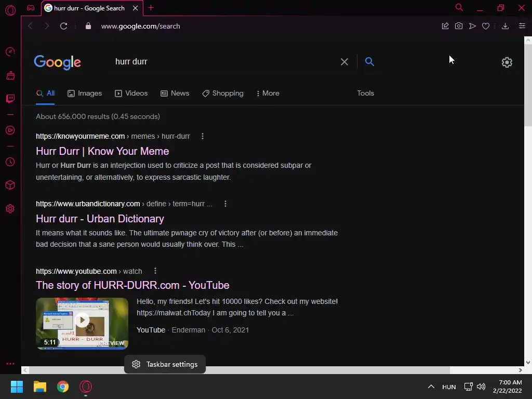Image resolution: width=532 pixels, height=399 pixels.
Task: Switch HUN keyboard language indicator
Action: pos(449,387)
